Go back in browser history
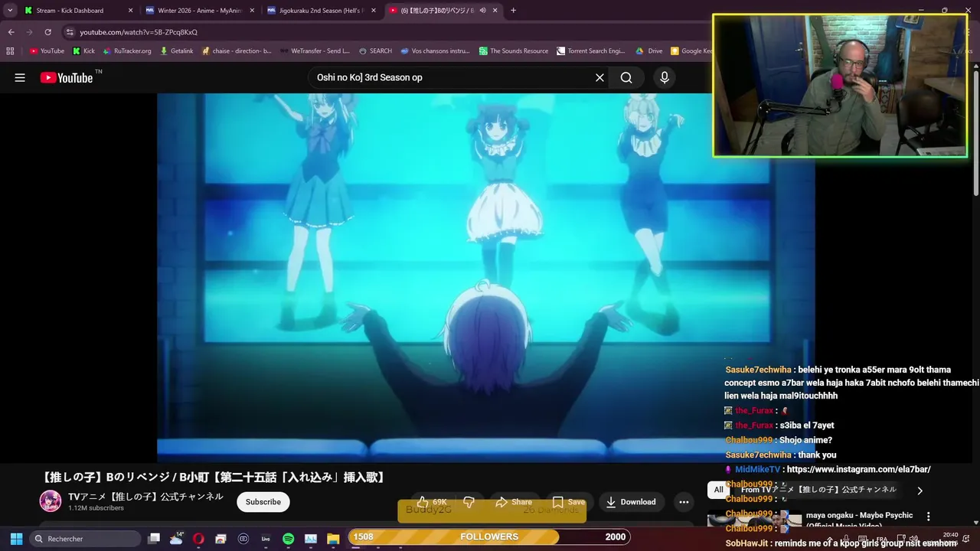 click(11, 32)
